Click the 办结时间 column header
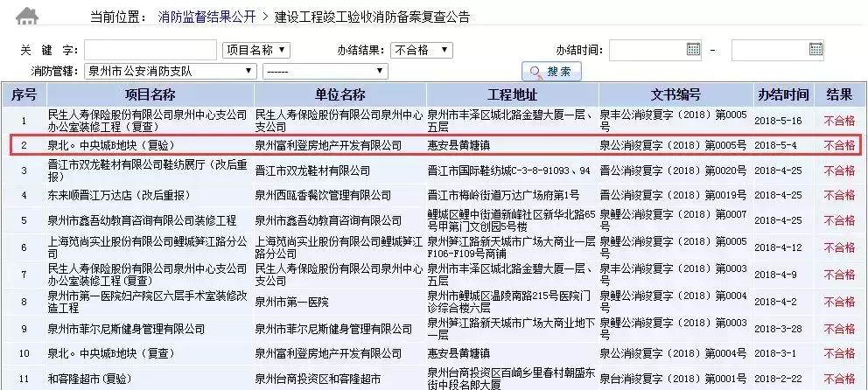Viewport: 868px width, 390px height. 783,94
